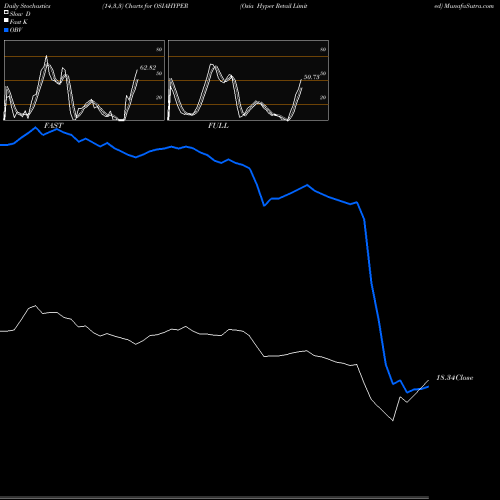Viewport: 500px width, 500px height.
Task: Click the 18.34 Close price label
Action: coord(455,377)
